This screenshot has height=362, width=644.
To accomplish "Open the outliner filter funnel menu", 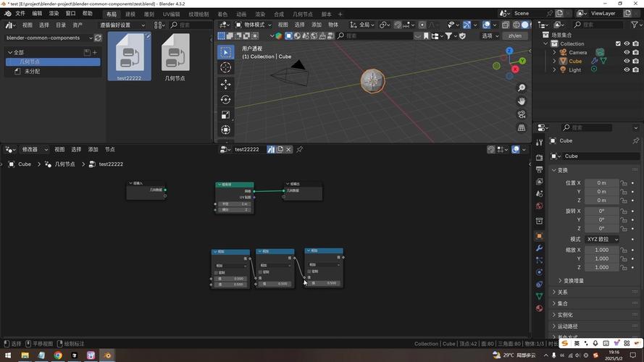I will (635, 25).
